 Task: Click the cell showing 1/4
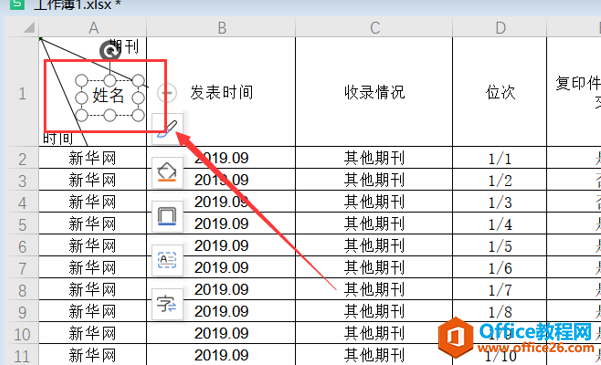point(499,224)
